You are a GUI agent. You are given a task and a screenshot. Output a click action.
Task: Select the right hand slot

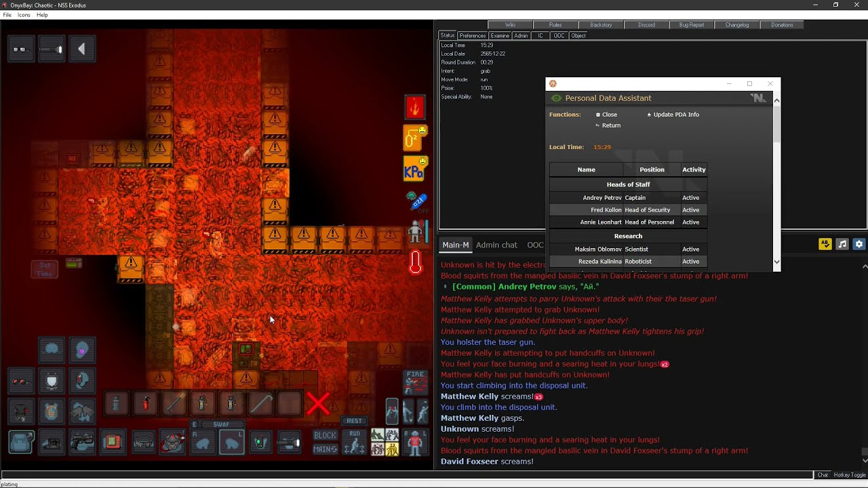(x=202, y=443)
